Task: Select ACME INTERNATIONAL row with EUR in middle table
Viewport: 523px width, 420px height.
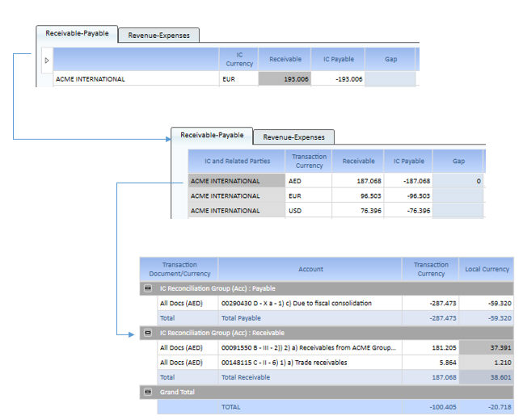Action: click(237, 196)
